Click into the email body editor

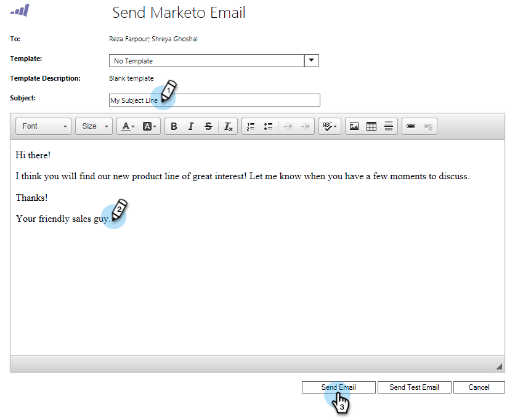pyautogui.click(x=257, y=248)
